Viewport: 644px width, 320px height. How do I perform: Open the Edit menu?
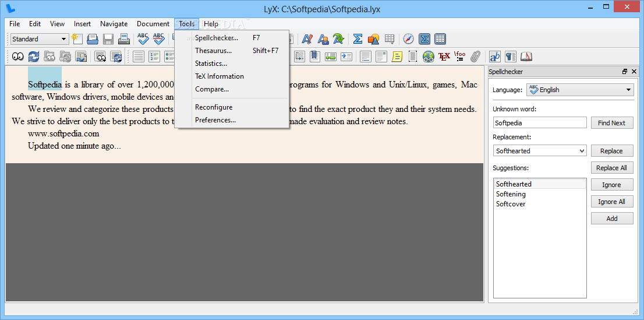(35, 24)
